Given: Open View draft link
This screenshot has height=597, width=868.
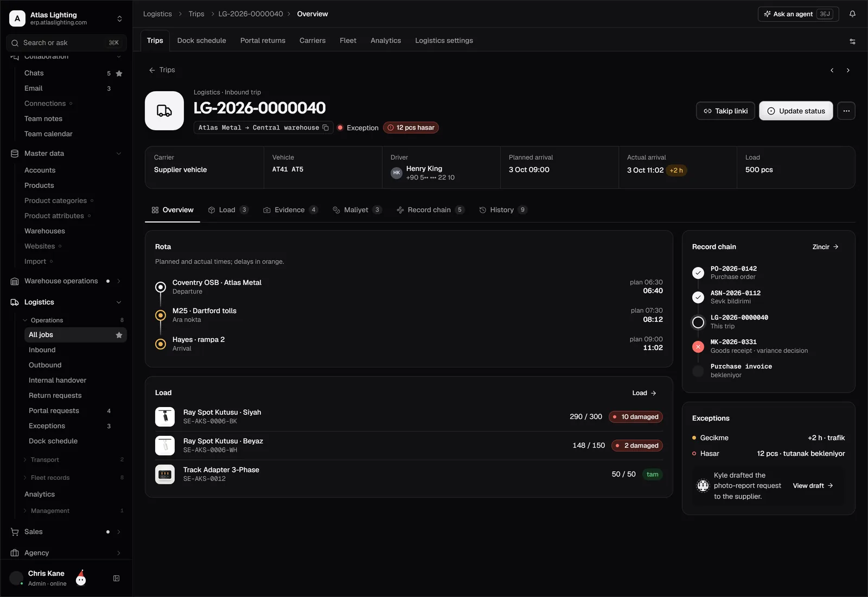Looking at the screenshot, I should point(813,486).
